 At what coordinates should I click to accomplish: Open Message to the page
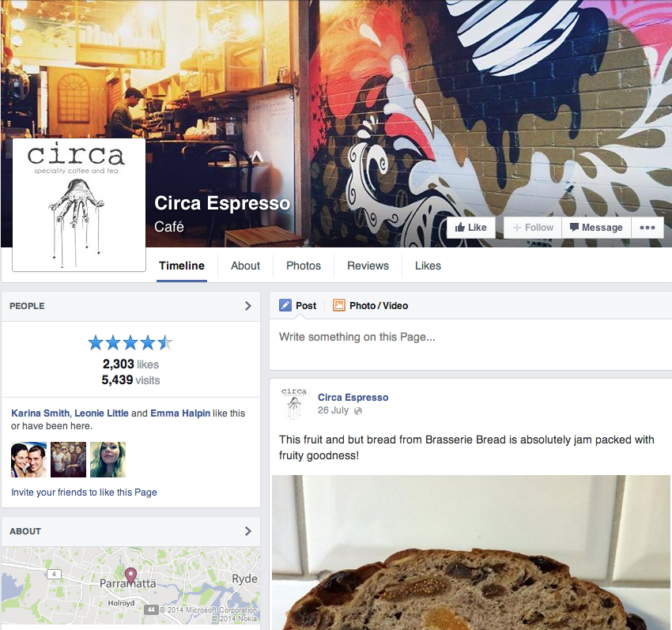pos(596,228)
